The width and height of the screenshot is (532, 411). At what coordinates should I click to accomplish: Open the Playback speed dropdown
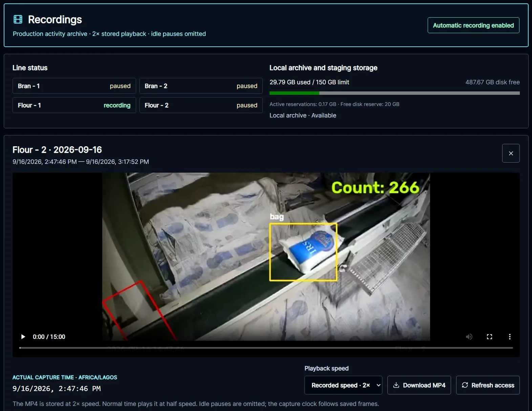pyautogui.click(x=343, y=385)
